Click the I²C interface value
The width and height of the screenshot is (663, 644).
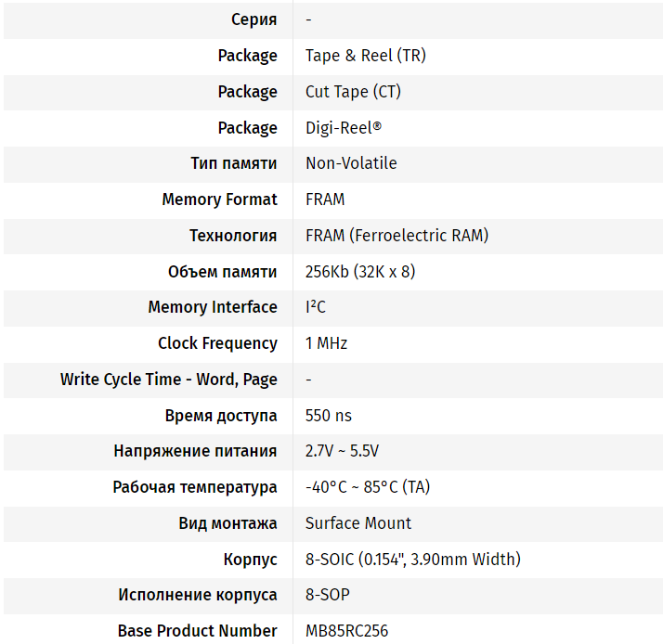pyautogui.click(x=316, y=307)
